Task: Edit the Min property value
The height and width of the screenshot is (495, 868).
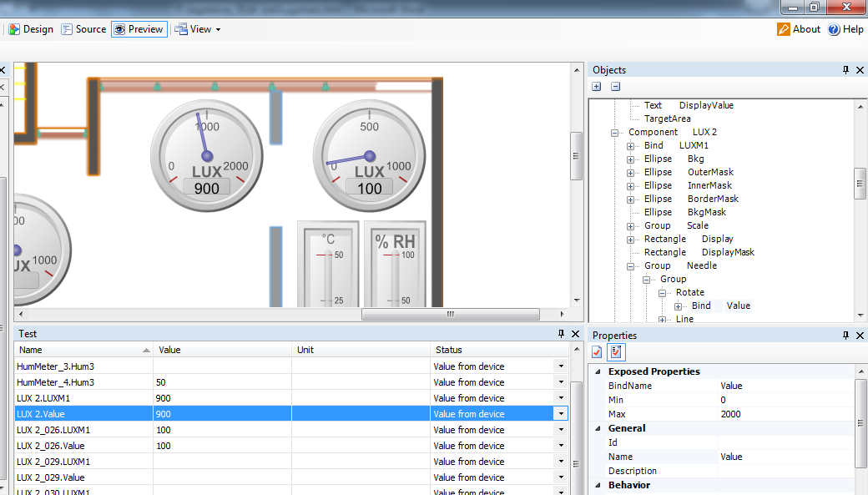Action: click(x=785, y=400)
